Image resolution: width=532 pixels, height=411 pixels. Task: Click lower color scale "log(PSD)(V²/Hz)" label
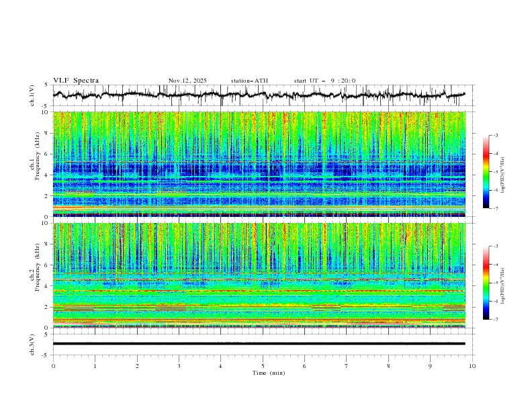click(x=502, y=286)
